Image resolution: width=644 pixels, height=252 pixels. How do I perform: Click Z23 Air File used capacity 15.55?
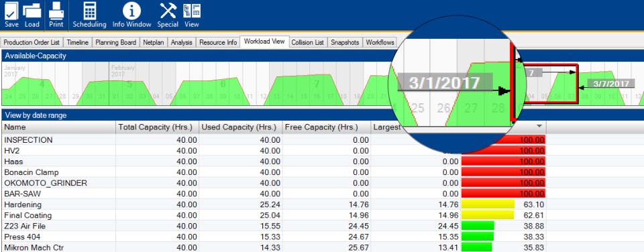tap(270, 226)
